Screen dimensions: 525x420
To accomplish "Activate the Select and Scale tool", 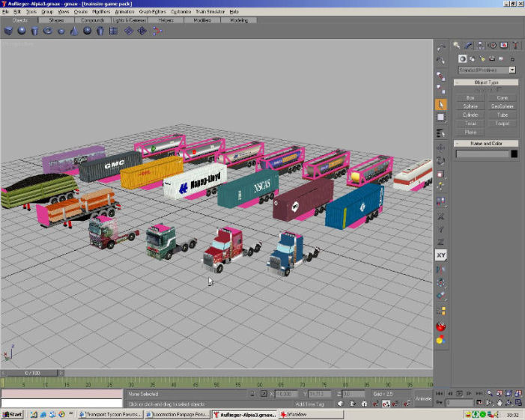I will coord(441,174).
